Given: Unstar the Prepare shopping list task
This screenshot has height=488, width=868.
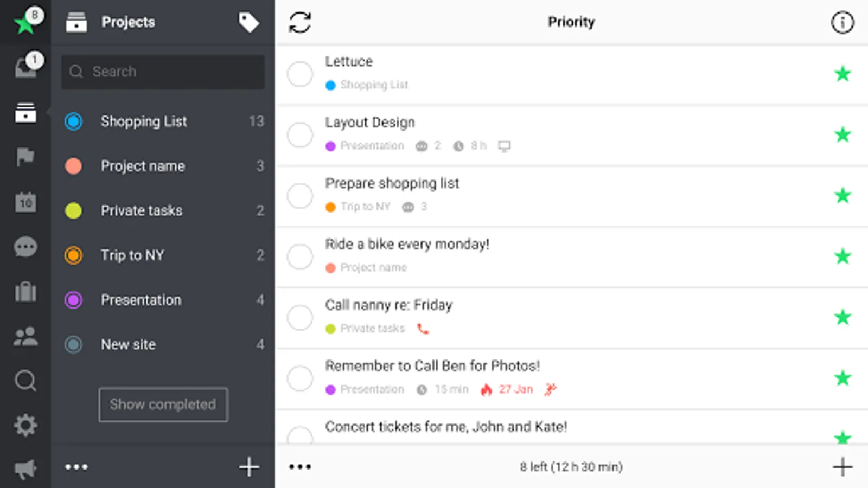Looking at the screenshot, I should pos(843,196).
